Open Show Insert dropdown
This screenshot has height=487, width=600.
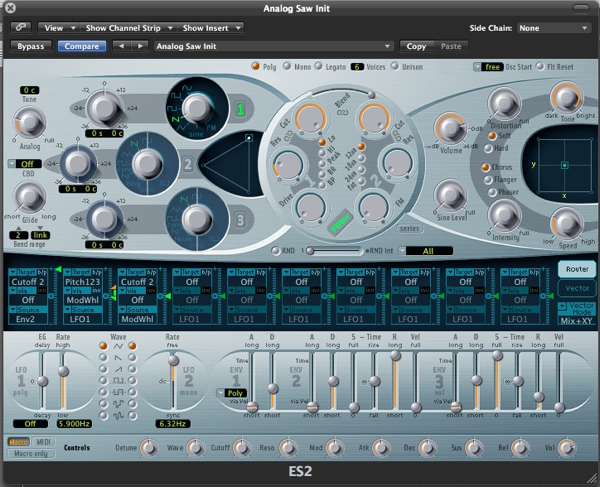click(211, 28)
